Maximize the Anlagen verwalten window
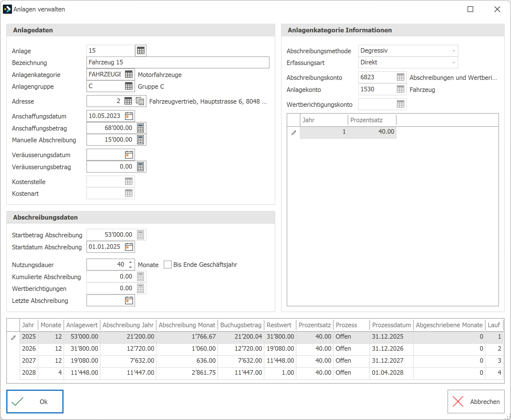 (x=470, y=9)
